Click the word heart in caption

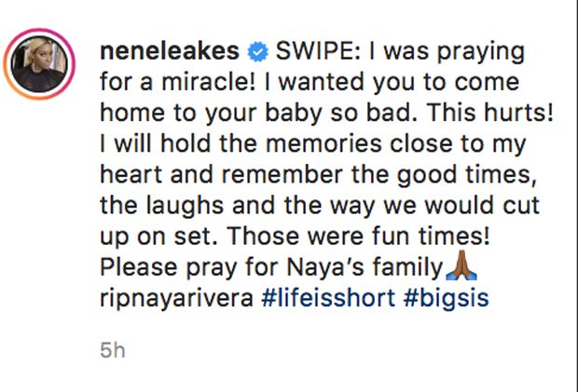click(131, 174)
